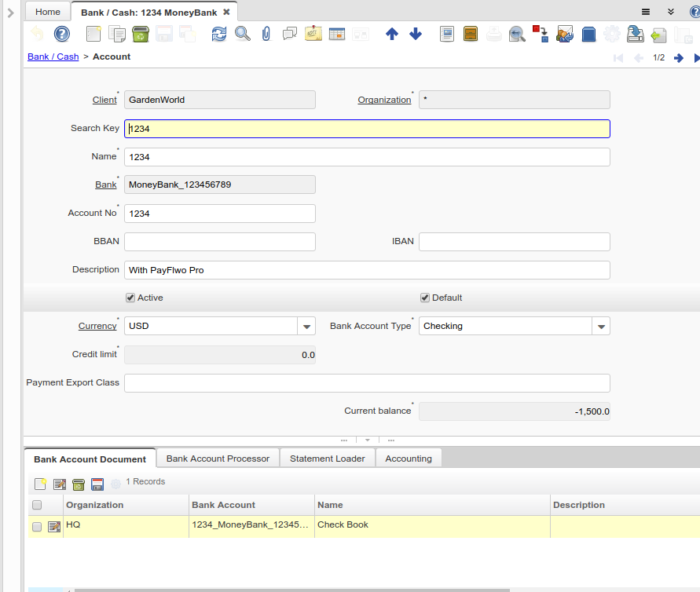Image resolution: width=700 pixels, height=592 pixels.
Task: Open the Currency dropdown
Action: click(306, 327)
